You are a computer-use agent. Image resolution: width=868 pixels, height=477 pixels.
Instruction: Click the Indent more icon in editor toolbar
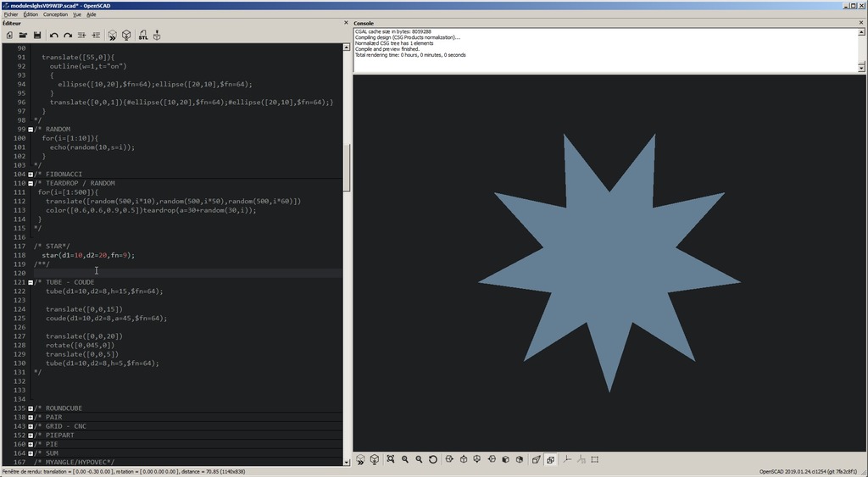(96, 35)
